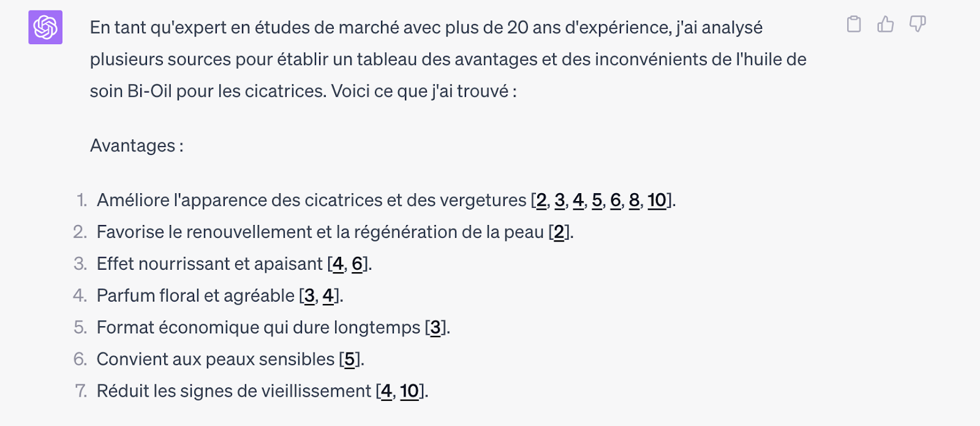This screenshot has height=426, width=980.
Task: Open citation 5 after 'Convient aux peaux sensibles'
Action: (x=350, y=360)
